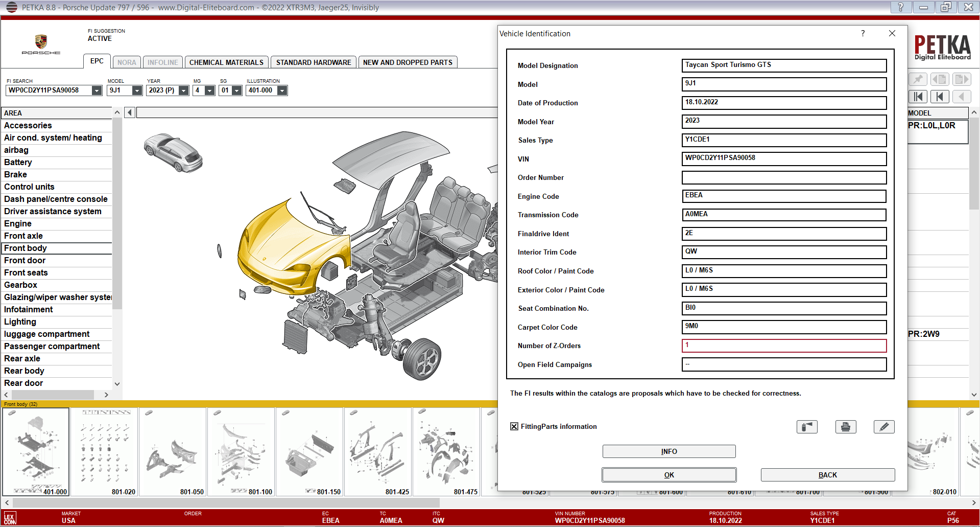Click the OK button

(x=669, y=475)
